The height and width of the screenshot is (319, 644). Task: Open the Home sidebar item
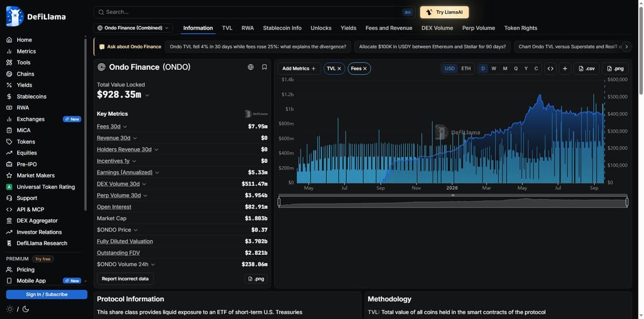pyautogui.click(x=24, y=40)
